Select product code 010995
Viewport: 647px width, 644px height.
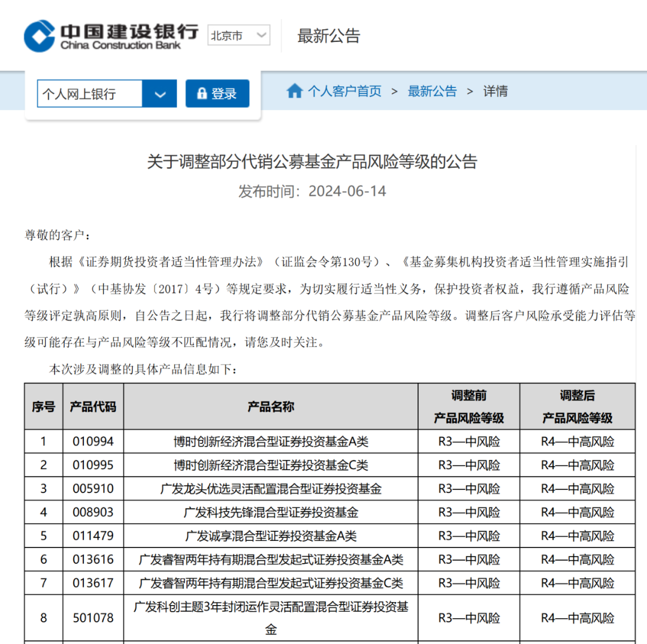point(93,465)
